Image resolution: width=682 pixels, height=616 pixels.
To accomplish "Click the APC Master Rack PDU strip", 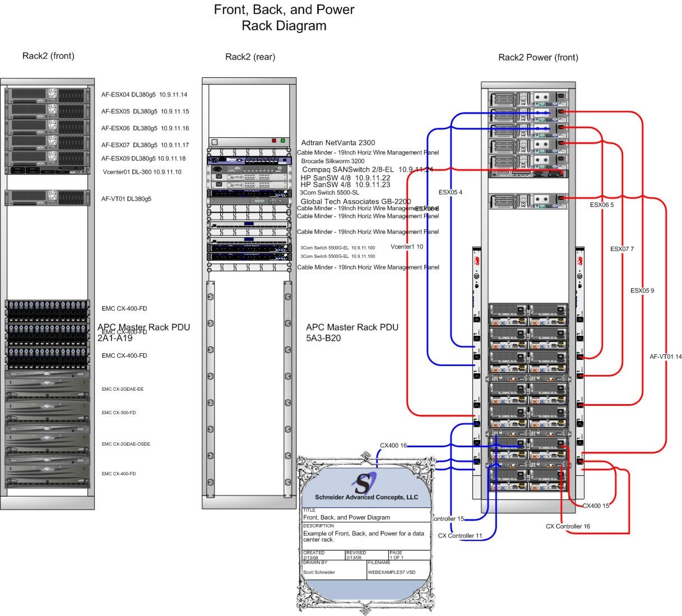I will coord(477,364).
